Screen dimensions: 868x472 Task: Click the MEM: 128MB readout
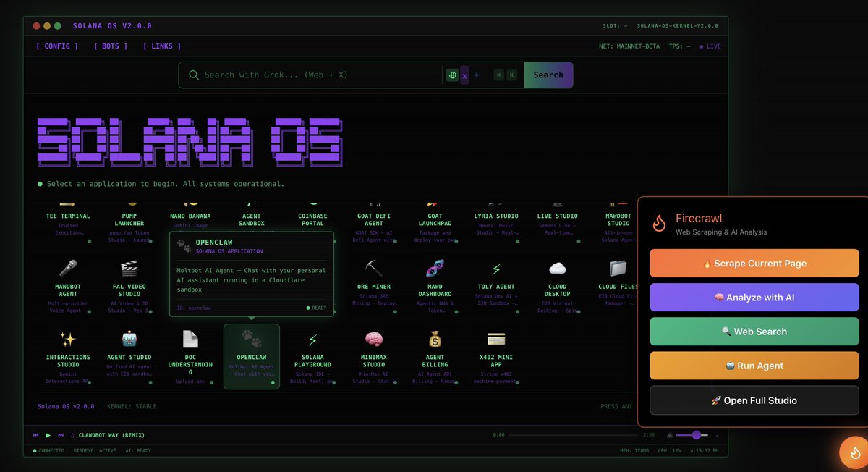(x=634, y=450)
